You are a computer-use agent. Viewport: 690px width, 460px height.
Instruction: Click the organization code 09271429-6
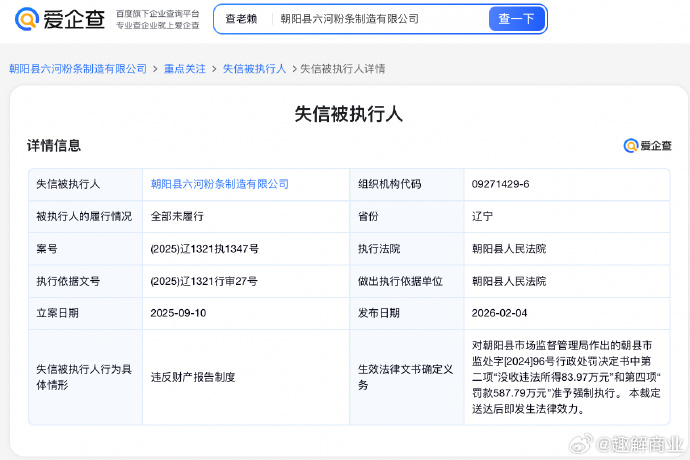tap(501, 184)
